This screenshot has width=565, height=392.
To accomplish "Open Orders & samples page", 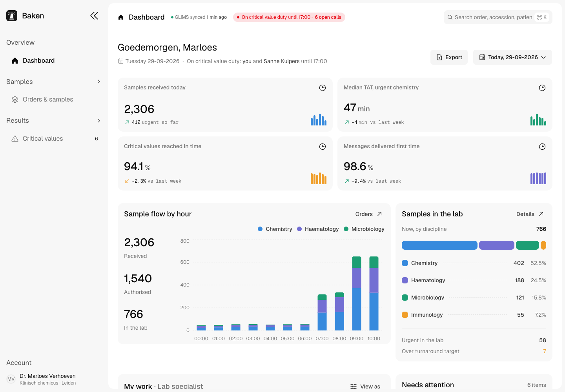I will pyautogui.click(x=54, y=100).
